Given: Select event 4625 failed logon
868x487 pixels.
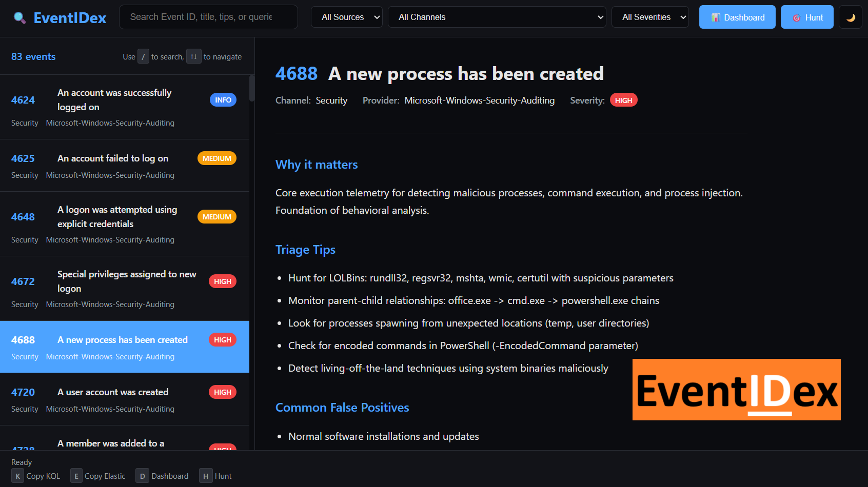Looking at the screenshot, I should (124, 166).
